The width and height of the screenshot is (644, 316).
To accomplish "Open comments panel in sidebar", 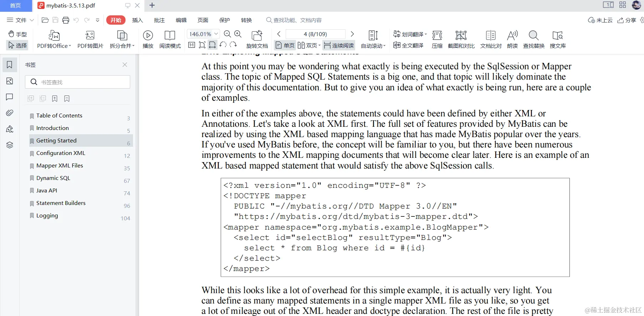I will (x=10, y=97).
